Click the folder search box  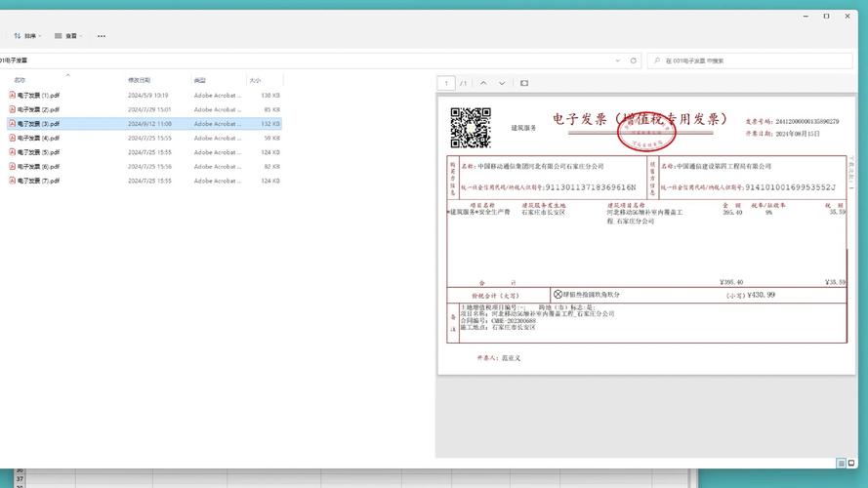pos(750,61)
